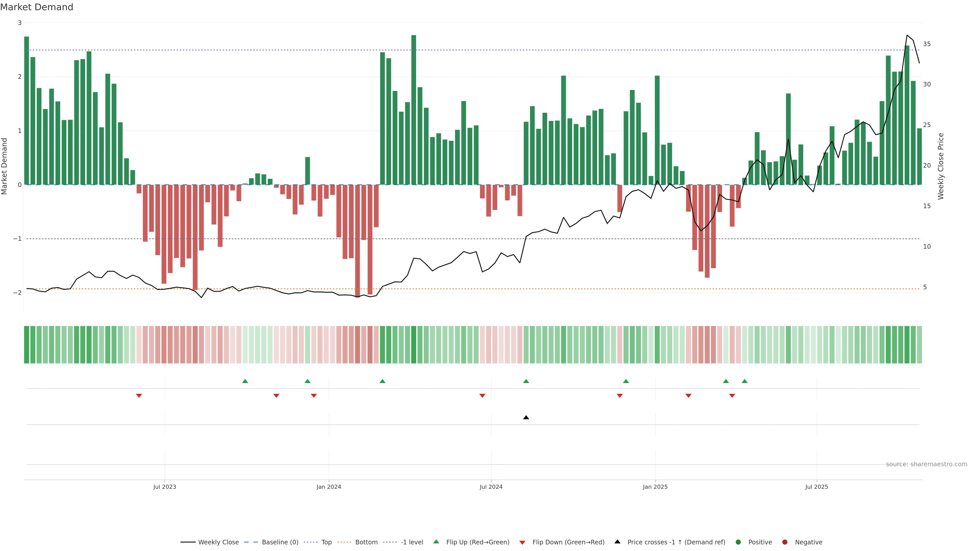Hide the Top dotted line via legend
Viewport: 980px width, 551px height.
326,542
